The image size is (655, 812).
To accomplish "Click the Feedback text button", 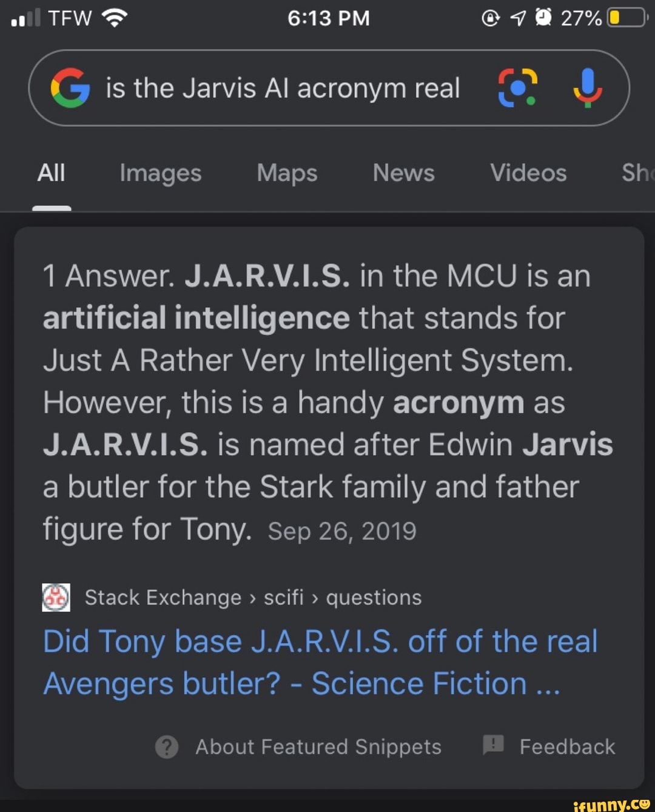I will [x=567, y=747].
